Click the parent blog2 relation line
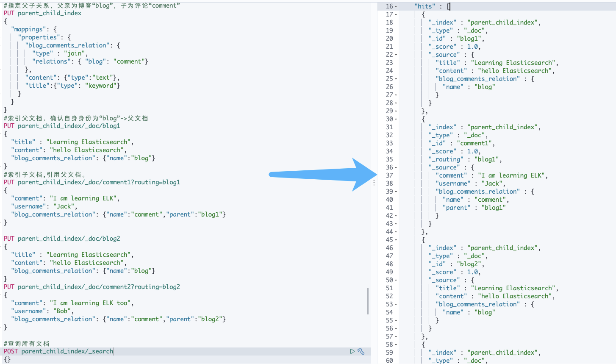The image size is (616, 364). pyautogui.click(x=118, y=319)
